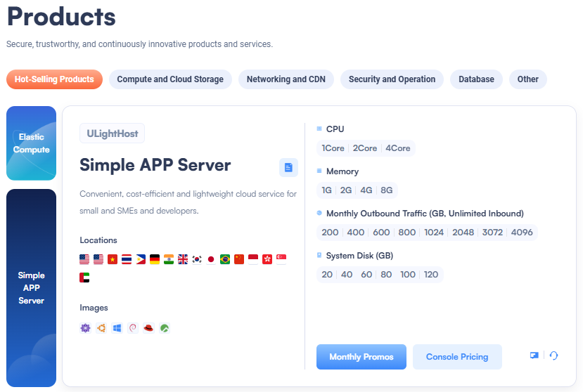Switch to Compute and Cloud Storage tab
The image size is (583, 392).
[170, 79]
